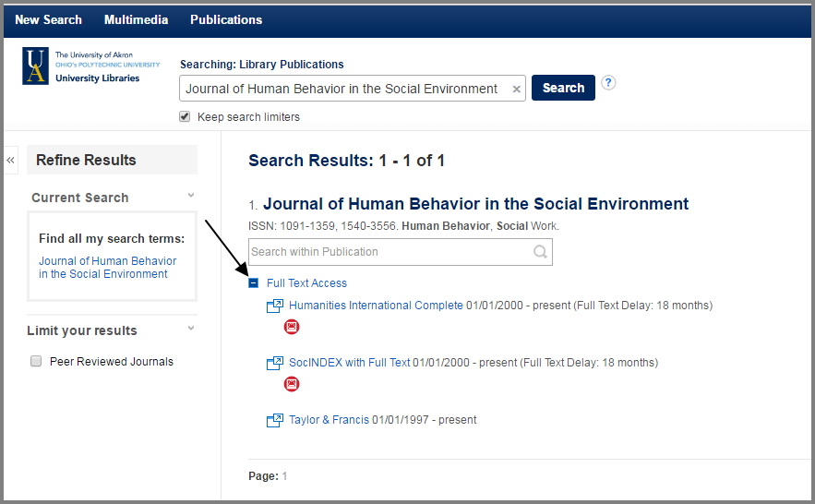This screenshot has height=504, width=815.
Task: Click the Refine Results heading
Action: tap(86, 160)
